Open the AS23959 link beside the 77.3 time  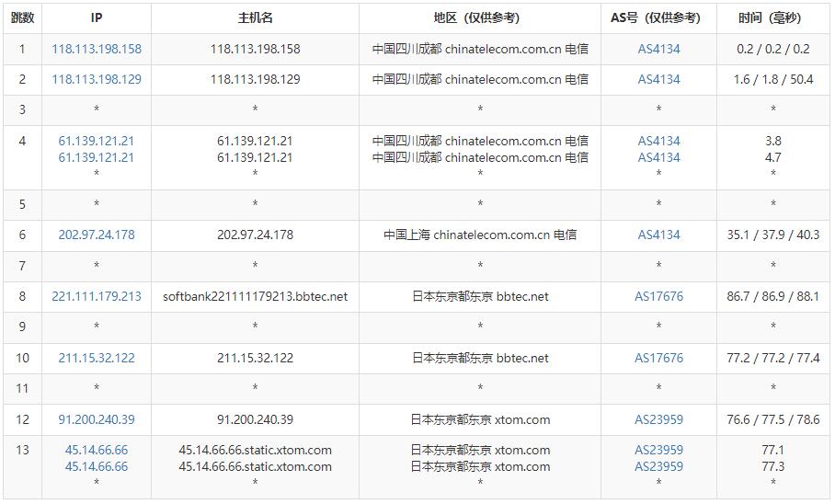pyautogui.click(x=658, y=466)
